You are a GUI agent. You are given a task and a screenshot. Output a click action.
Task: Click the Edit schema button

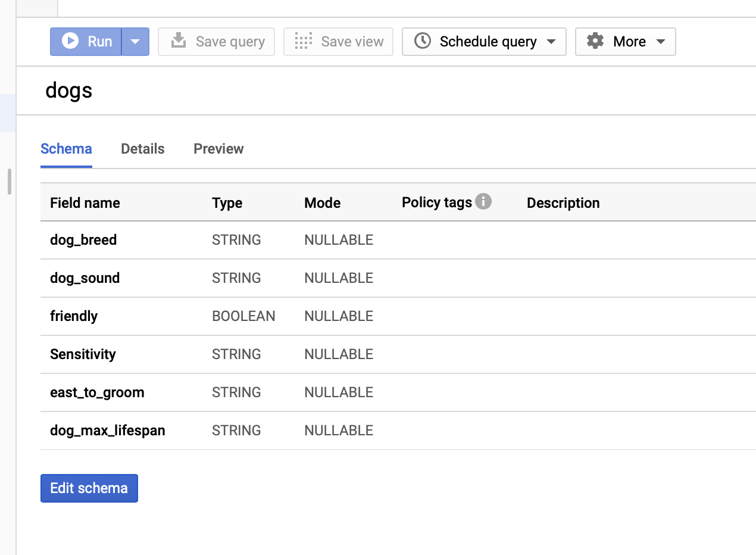coord(89,488)
